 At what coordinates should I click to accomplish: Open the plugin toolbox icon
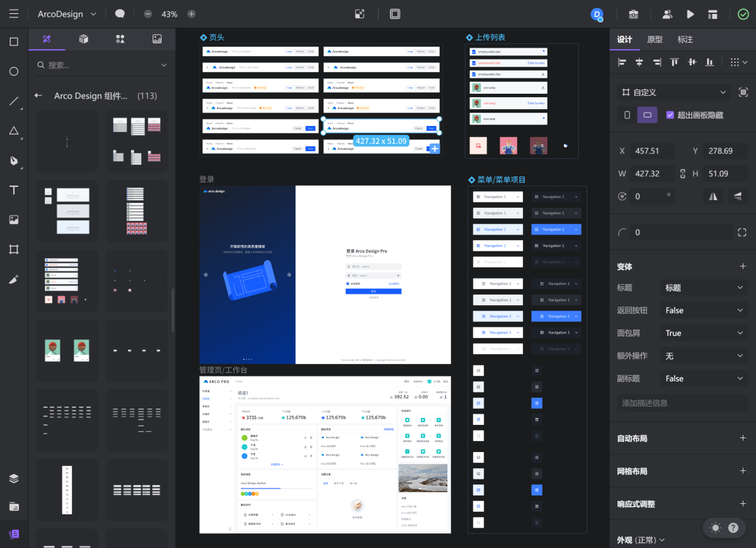[633, 14]
